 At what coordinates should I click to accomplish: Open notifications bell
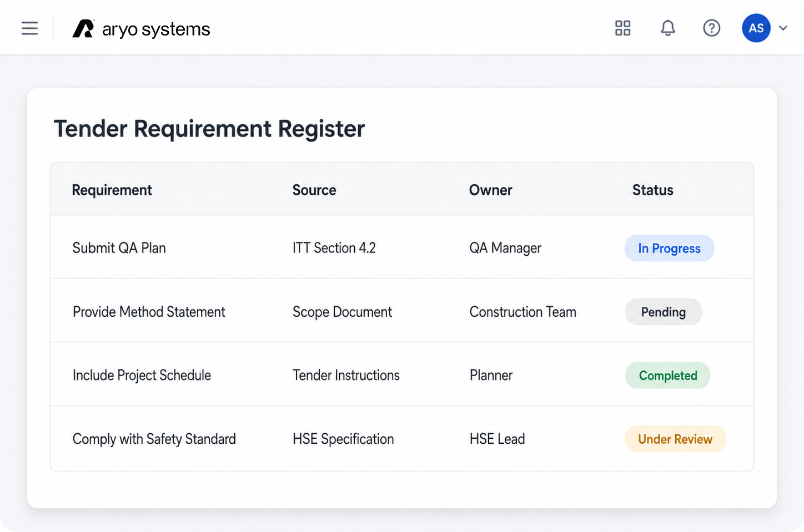(x=668, y=28)
